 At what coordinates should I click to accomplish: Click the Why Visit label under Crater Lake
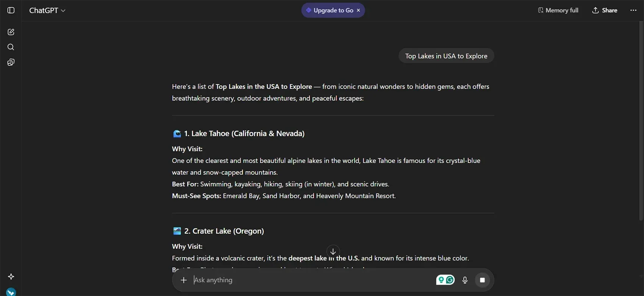point(187,246)
